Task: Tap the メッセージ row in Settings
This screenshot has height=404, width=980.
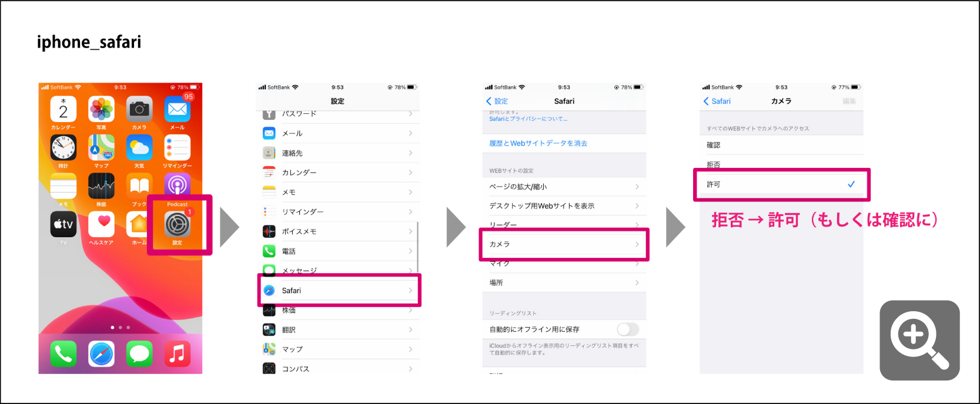Action: [339, 271]
